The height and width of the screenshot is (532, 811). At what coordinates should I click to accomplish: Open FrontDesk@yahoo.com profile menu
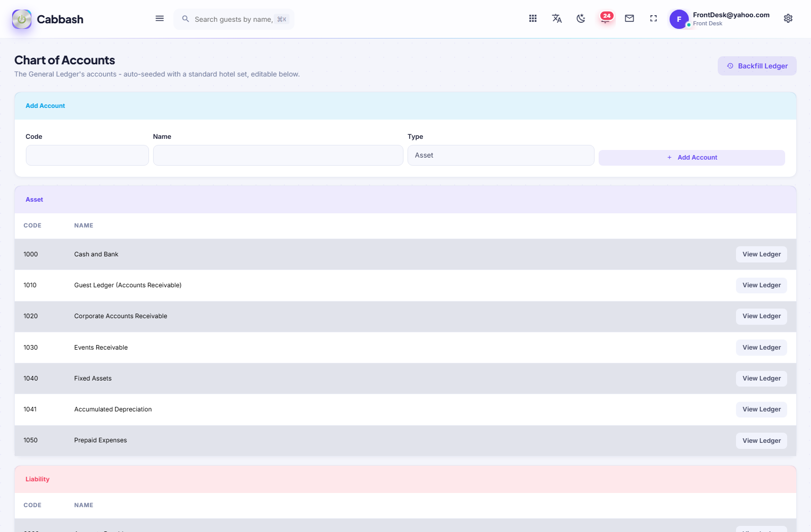point(731,15)
